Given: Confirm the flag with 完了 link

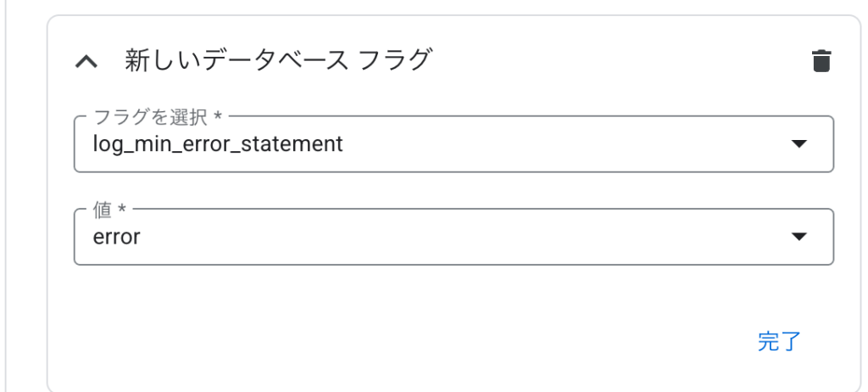Looking at the screenshot, I should [x=780, y=342].
